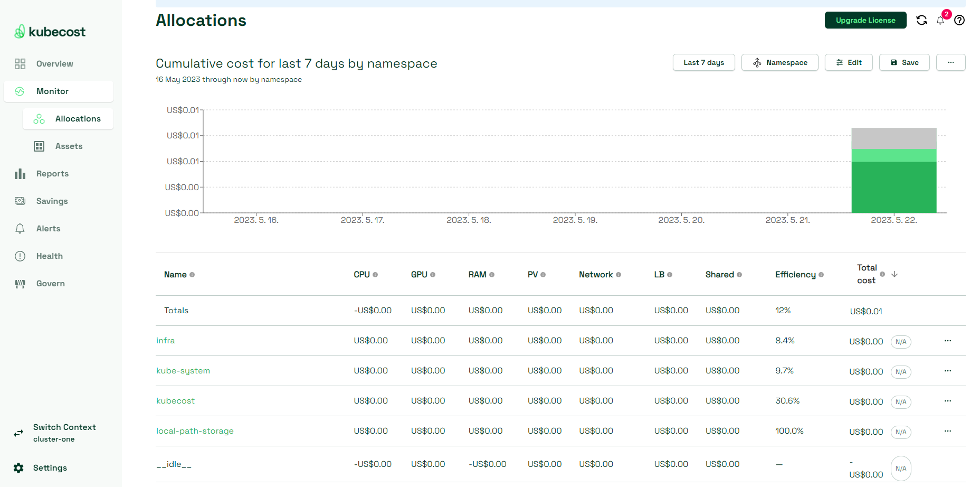Save the current report

[x=905, y=62]
